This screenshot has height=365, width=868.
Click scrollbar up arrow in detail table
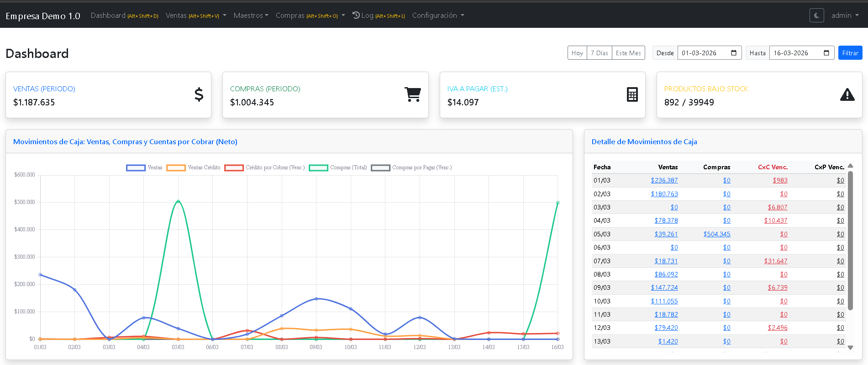click(x=850, y=166)
